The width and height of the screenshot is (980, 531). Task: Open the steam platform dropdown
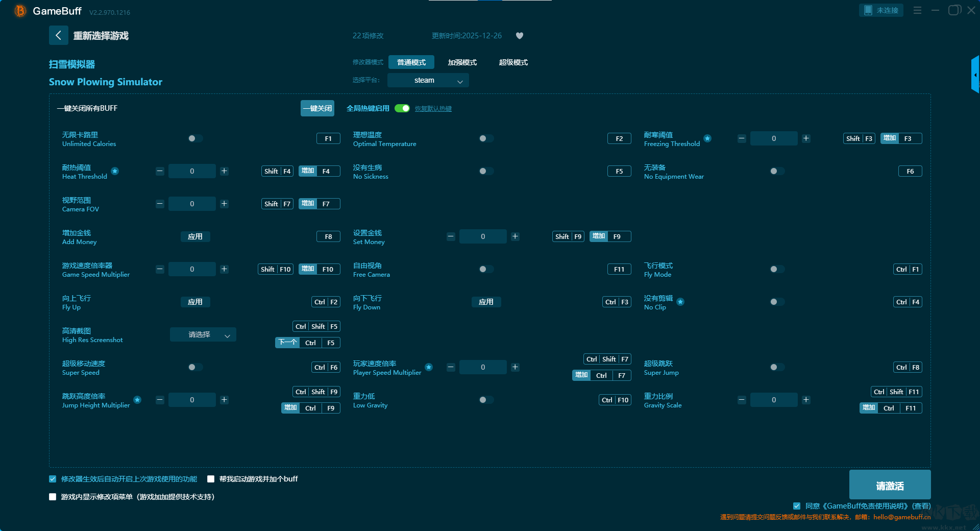(428, 80)
